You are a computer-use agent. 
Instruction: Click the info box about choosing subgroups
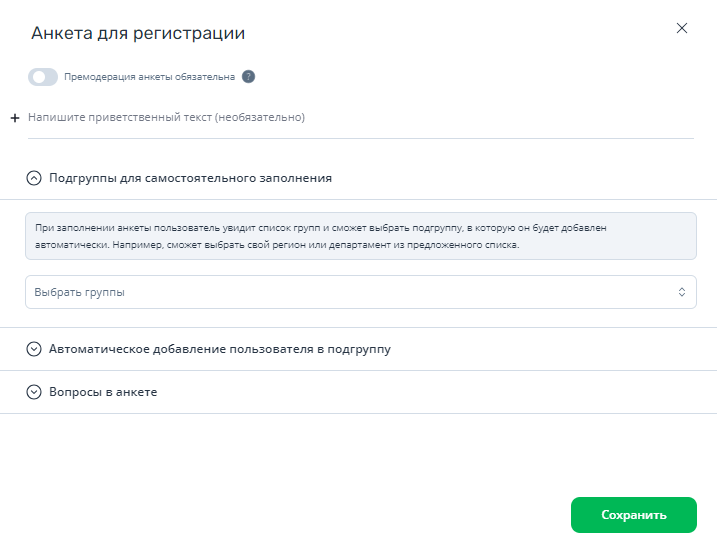(361, 236)
